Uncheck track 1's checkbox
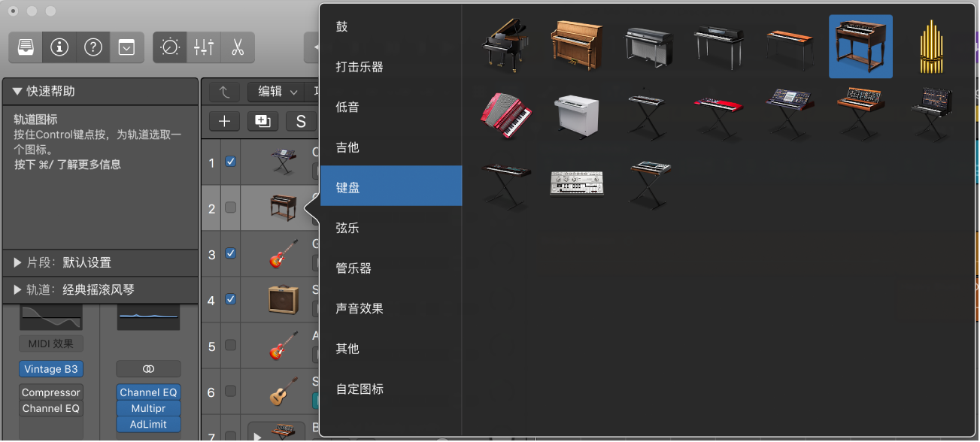Screen dimensions: 980x442 (229, 162)
